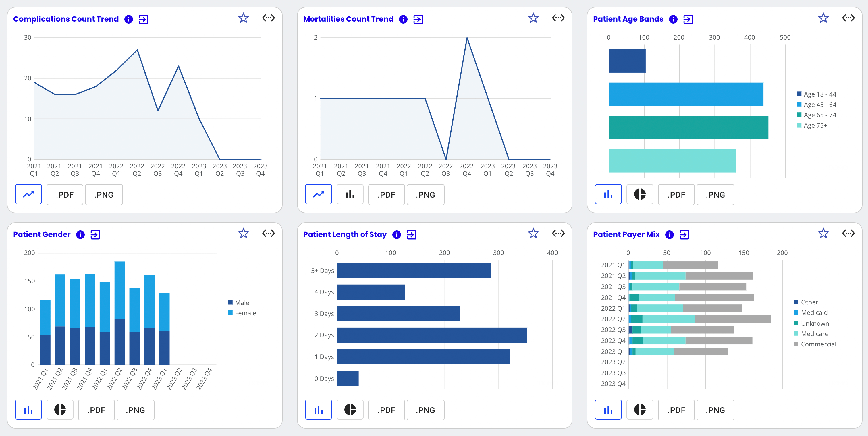Switch Patient Gender to pie chart view
The image size is (868, 436).
pyautogui.click(x=60, y=410)
